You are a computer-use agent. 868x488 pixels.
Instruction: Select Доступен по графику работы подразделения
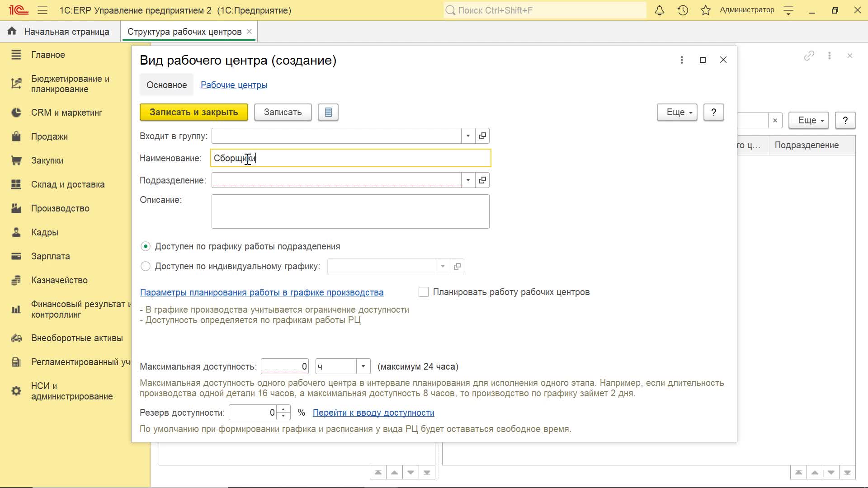[x=146, y=246]
